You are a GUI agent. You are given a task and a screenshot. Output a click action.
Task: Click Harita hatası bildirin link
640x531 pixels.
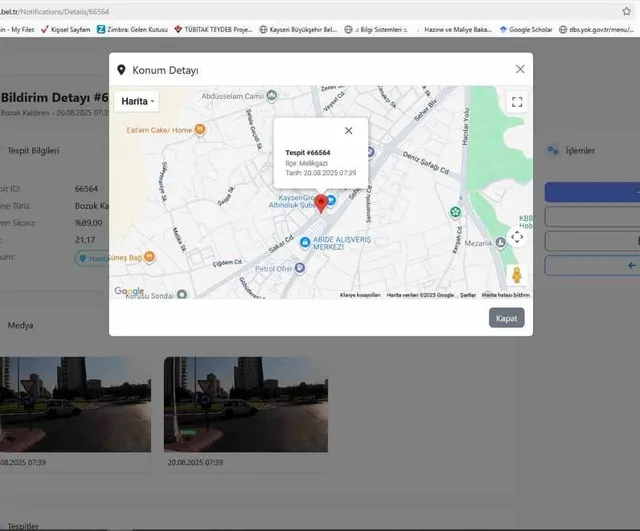pyautogui.click(x=506, y=295)
